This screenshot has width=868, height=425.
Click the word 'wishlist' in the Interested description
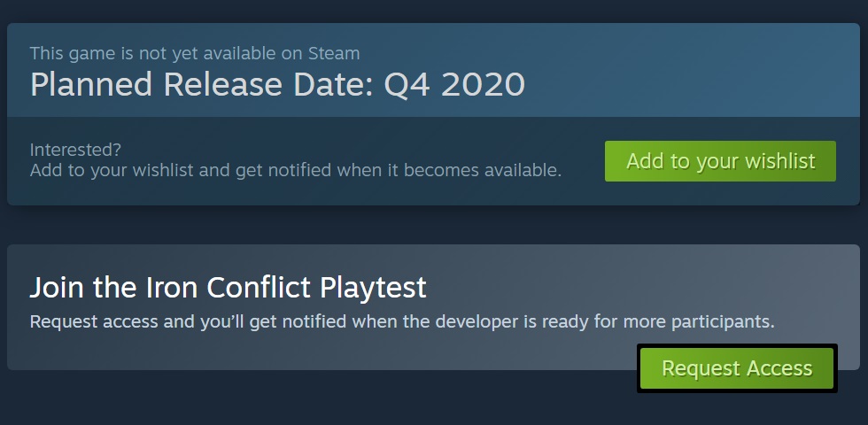tap(166, 170)
